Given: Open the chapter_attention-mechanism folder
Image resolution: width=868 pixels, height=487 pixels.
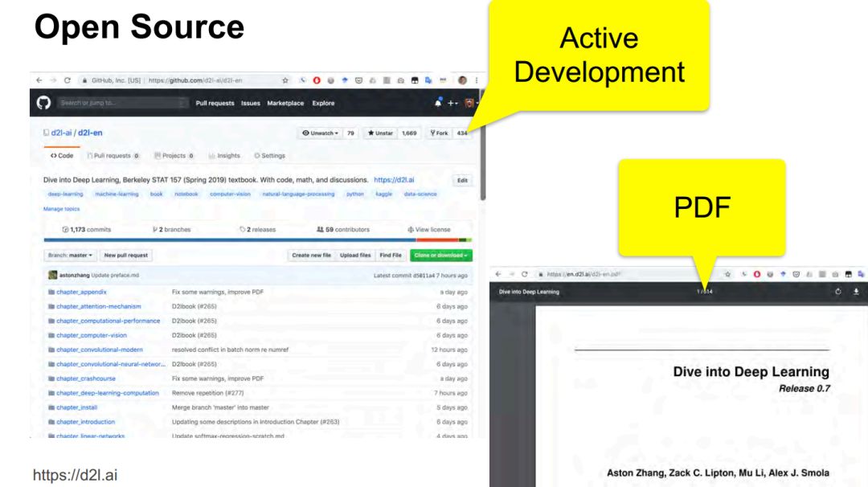Looking at the screenshot, I should pyautogui.click(x=99, y=306).
